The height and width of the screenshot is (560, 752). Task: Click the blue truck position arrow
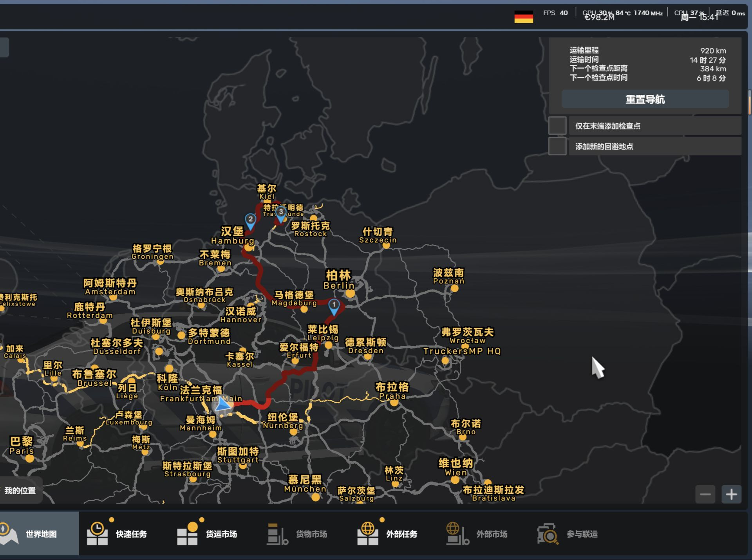pos(223,405)
